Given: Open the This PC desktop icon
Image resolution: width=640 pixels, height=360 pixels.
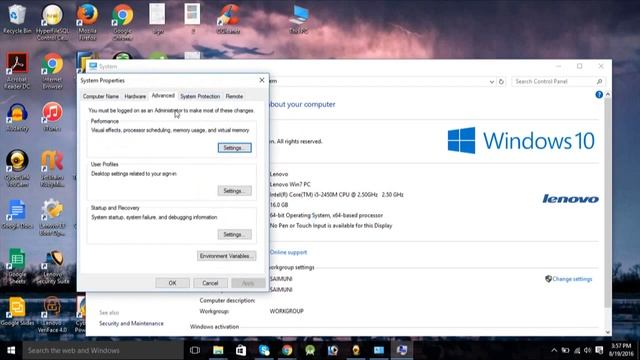Looking at the screenshot, I should pos(299,19).
